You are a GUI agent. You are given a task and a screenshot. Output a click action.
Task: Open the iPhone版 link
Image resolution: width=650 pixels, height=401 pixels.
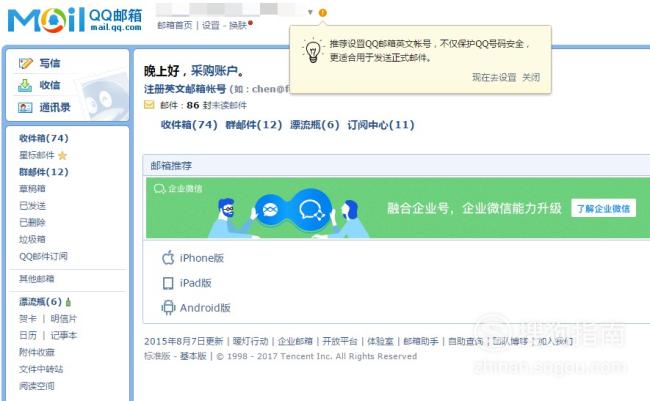point(201,258)
